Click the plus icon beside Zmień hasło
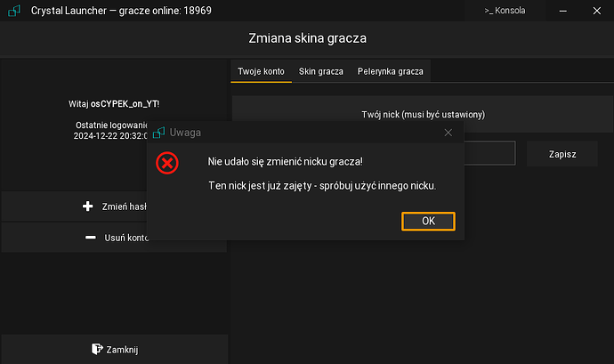The height and width of the screenshot is (364, 614). coord(87,206)
